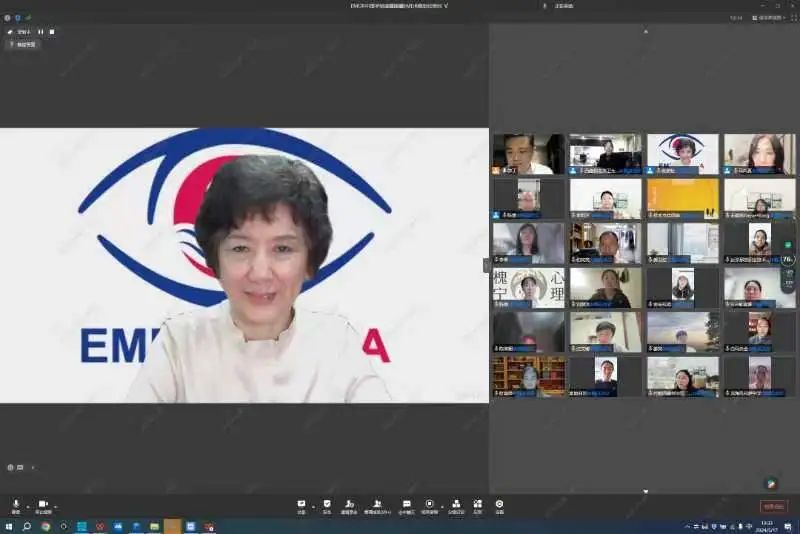The height and width of the screenshot is (534, 800).
Task: Expand recording options arrow beside record
Action: click(x=442, y=506)
